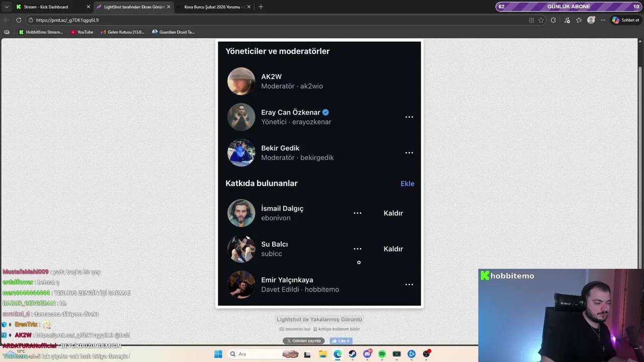Viewport: 644px width, 362px height.
Task: Click the prnt.sc link in AK2W chat message
Action: coord(74,335)
